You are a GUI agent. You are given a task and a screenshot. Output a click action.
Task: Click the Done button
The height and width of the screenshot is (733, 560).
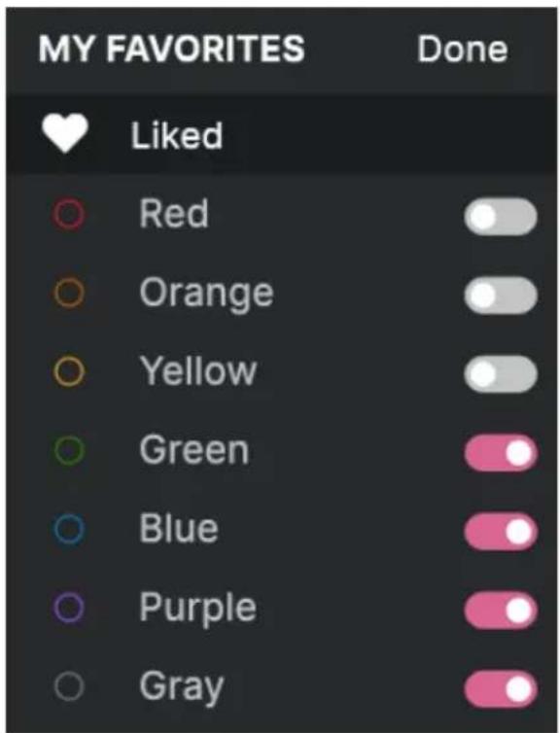point(462,49)
